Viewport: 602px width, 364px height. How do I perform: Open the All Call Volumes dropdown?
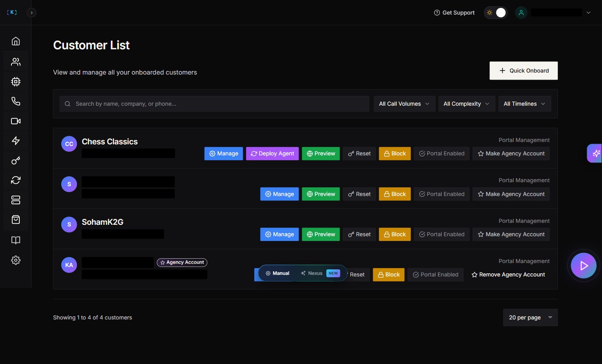click(404, 104)
